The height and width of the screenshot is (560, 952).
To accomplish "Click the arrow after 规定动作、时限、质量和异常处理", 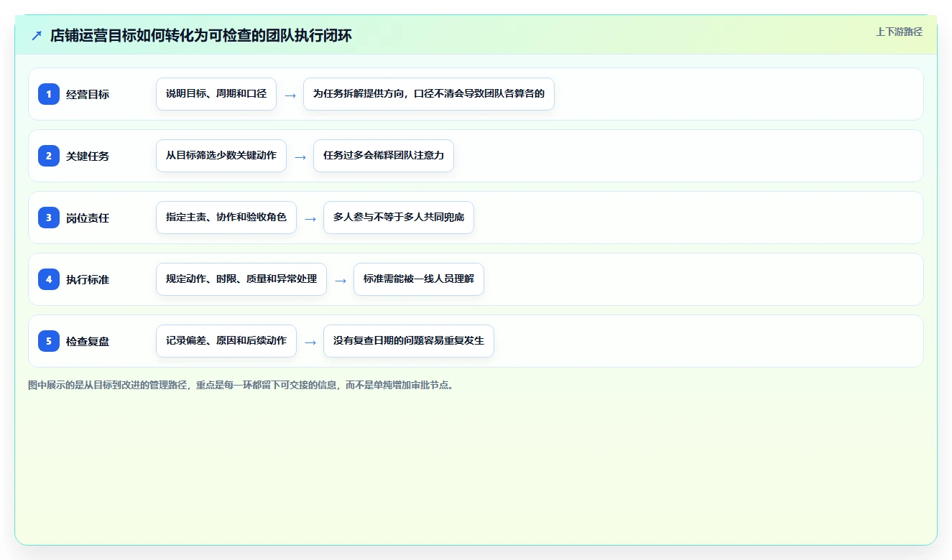I will point(341,280).
